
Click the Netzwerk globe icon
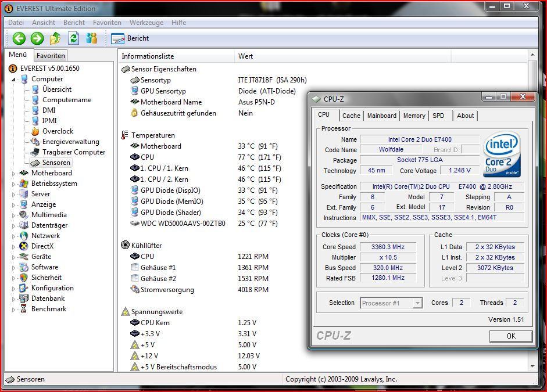(23, 236)
